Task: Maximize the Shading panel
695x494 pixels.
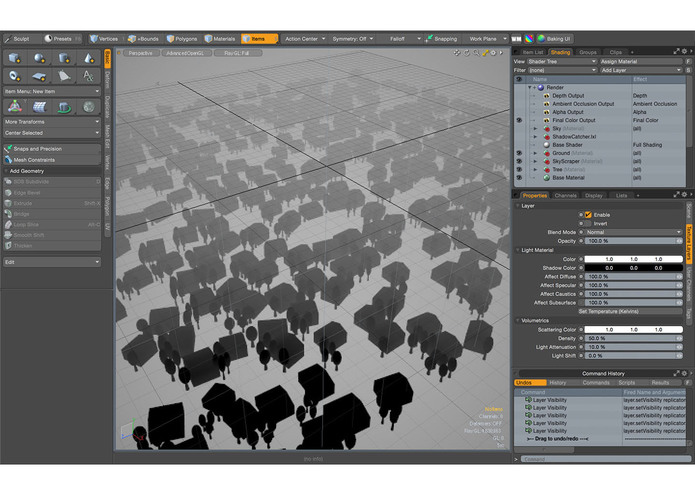Action: [676, 51]
